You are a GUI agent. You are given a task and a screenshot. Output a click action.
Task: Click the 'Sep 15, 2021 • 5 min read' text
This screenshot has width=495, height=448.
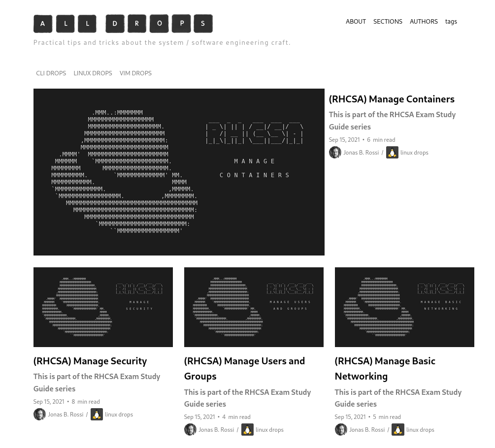pyautogui.click(x=367, y=417)
